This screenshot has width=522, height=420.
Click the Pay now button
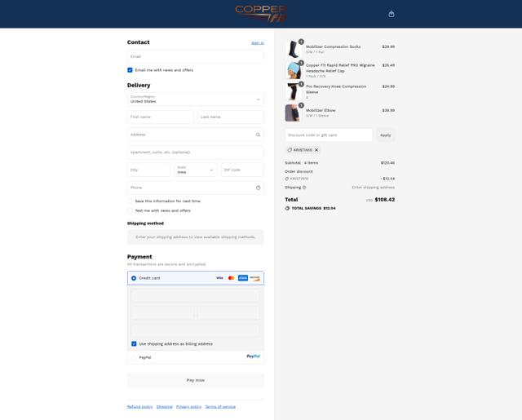point(196,380)
